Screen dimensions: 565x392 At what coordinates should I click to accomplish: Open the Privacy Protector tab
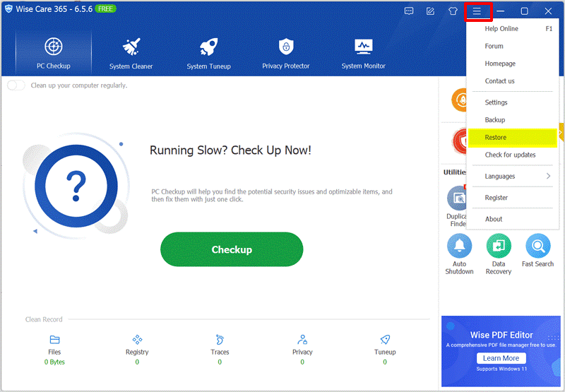pos(286,53)
